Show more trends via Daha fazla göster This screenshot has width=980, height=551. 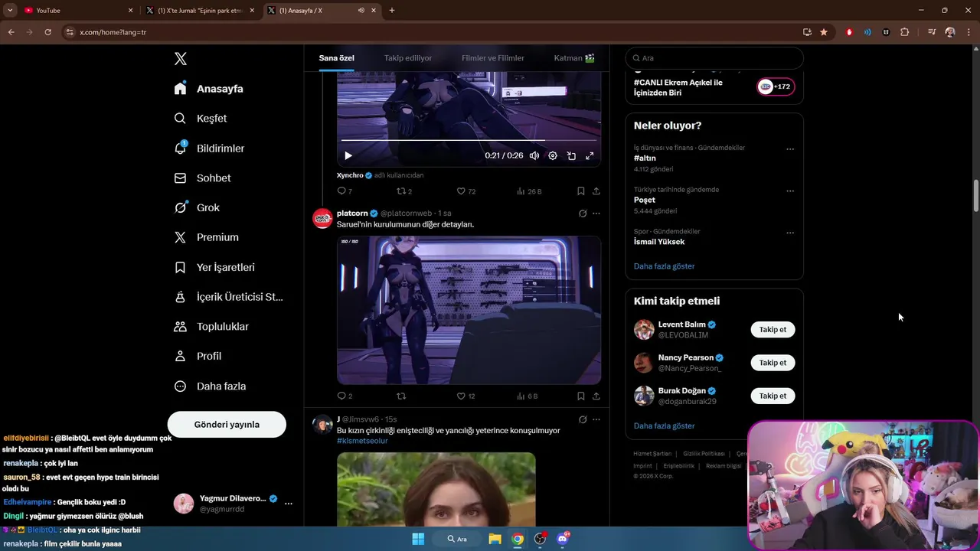[x=664, y=266]
